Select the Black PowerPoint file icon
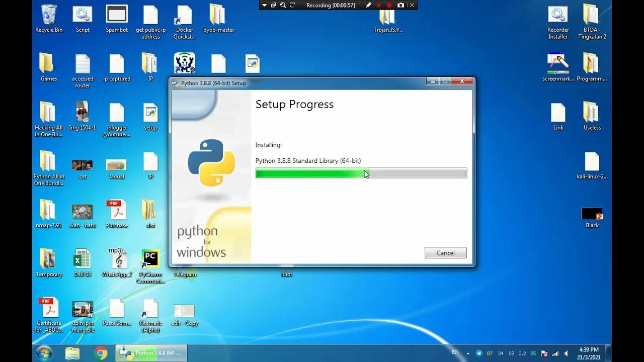 tap(592, 217)
